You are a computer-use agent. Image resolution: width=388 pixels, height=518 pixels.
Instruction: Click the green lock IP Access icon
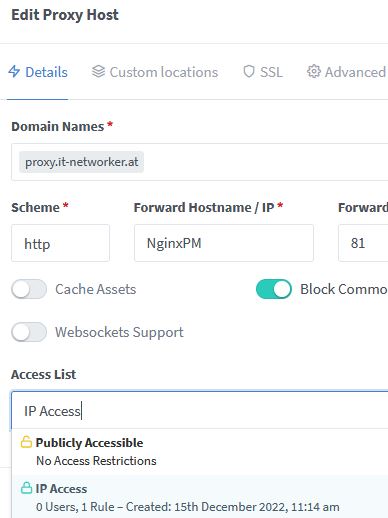pyautogui.click(x=26, y=488)
